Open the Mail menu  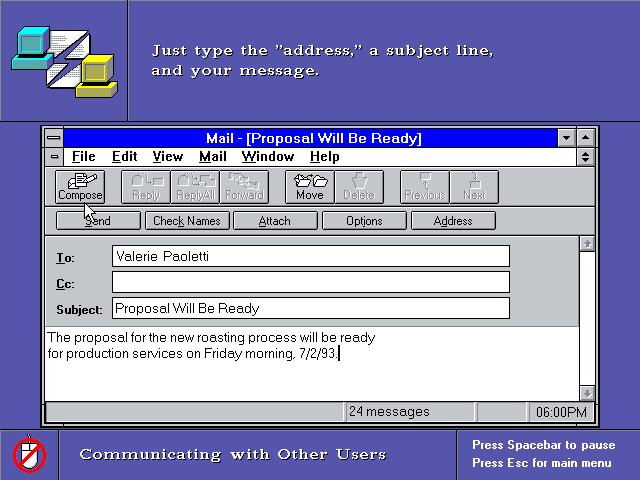point(213,157)
